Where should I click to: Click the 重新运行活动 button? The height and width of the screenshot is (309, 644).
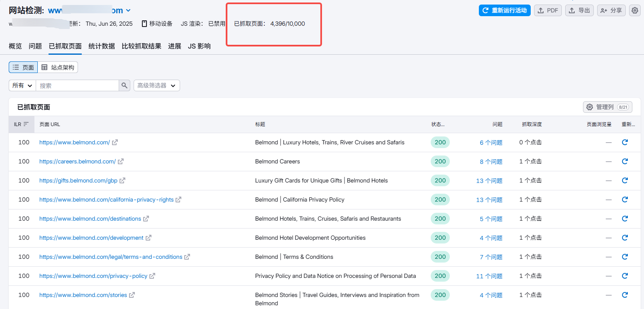(504, 10)
